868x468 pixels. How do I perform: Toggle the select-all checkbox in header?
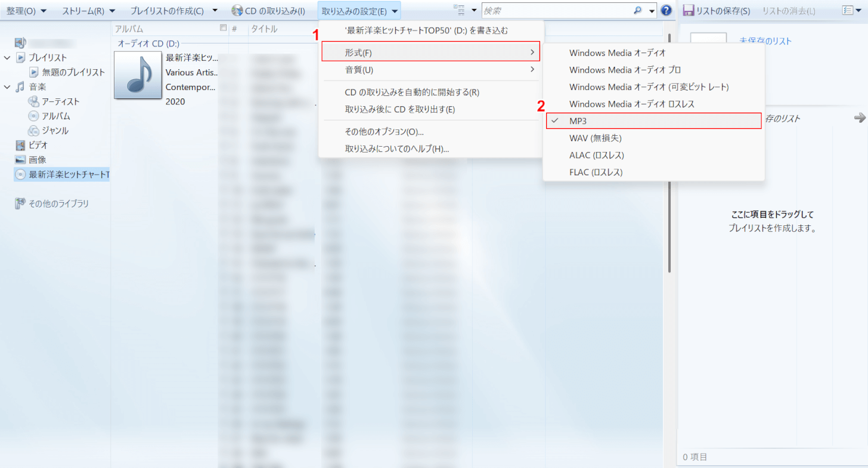click(x=224, y=28)
